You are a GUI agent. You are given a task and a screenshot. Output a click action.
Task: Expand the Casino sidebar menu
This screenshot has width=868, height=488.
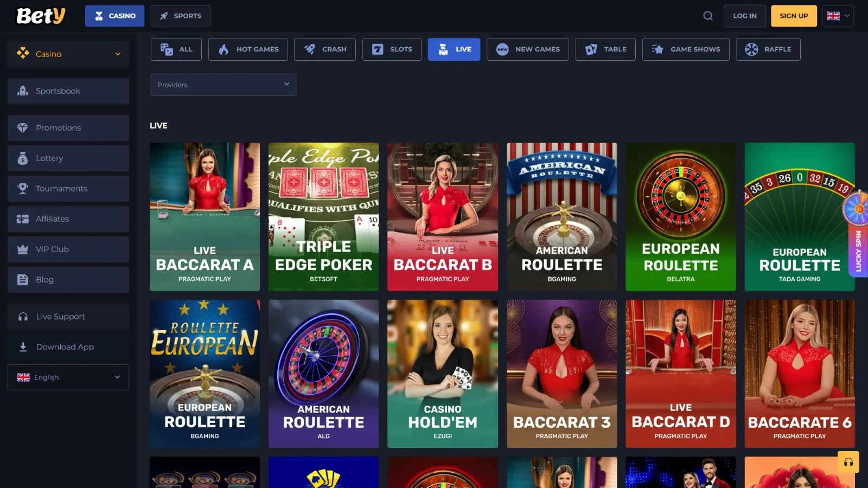68,54
